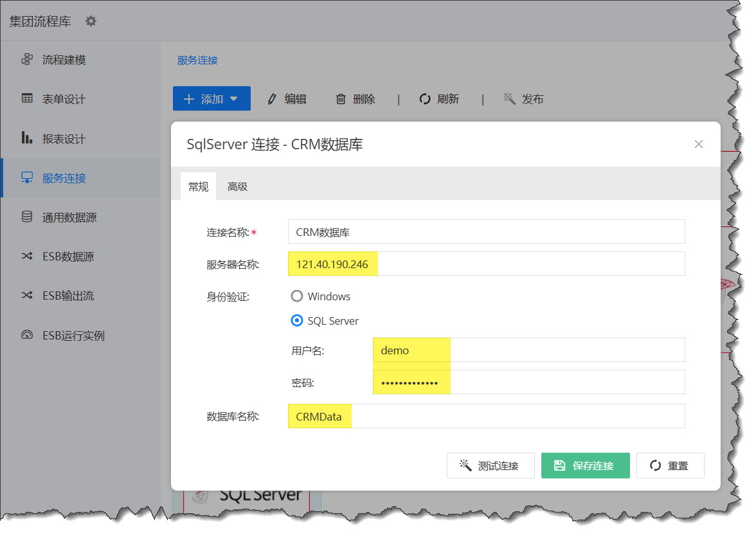Click into the 连接名称 input field
Image resolution: width=756 pixels, height=535 pixels.
click(x=486, y=231)
